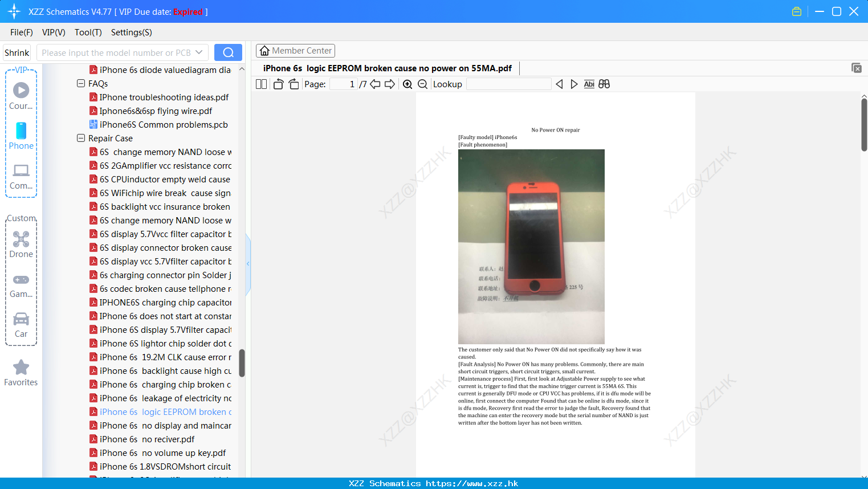Open iPhone 6s diode valuediagram file
Image resolution: width=868 pixels, height=489 pixels.
160,70
